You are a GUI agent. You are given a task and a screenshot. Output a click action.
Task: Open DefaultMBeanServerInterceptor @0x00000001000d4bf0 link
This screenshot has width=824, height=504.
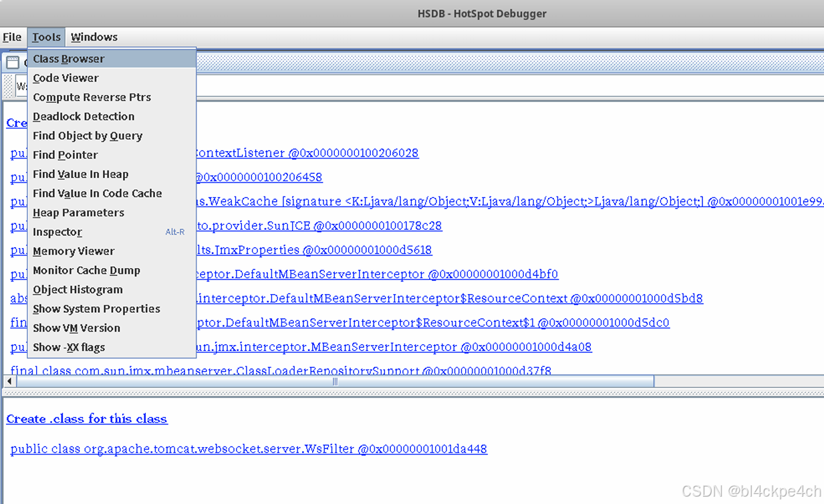pyautogui.click(x=378, y=274)
